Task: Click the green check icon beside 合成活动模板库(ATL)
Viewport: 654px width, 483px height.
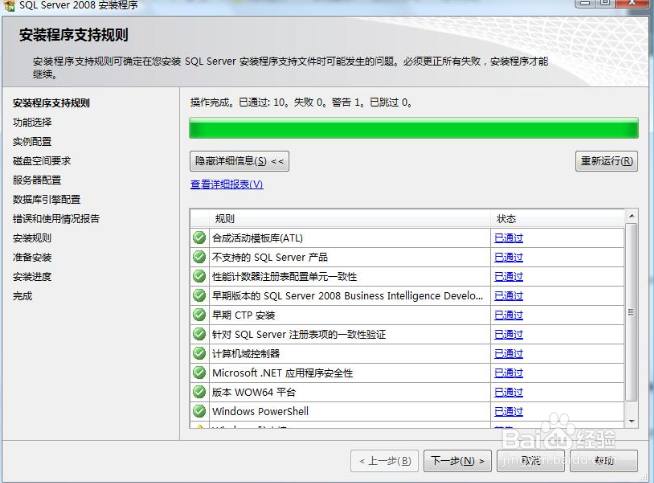Action: pos(199,238)
